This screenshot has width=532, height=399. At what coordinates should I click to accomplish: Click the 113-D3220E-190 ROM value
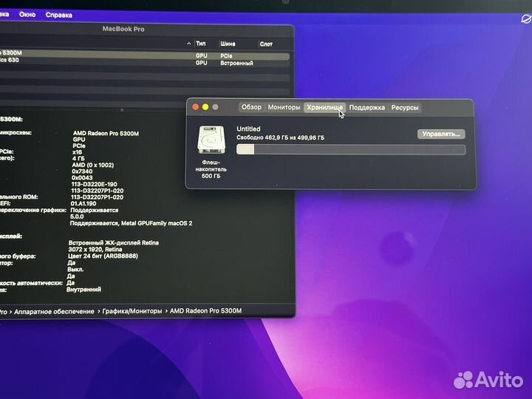[94, 184]
